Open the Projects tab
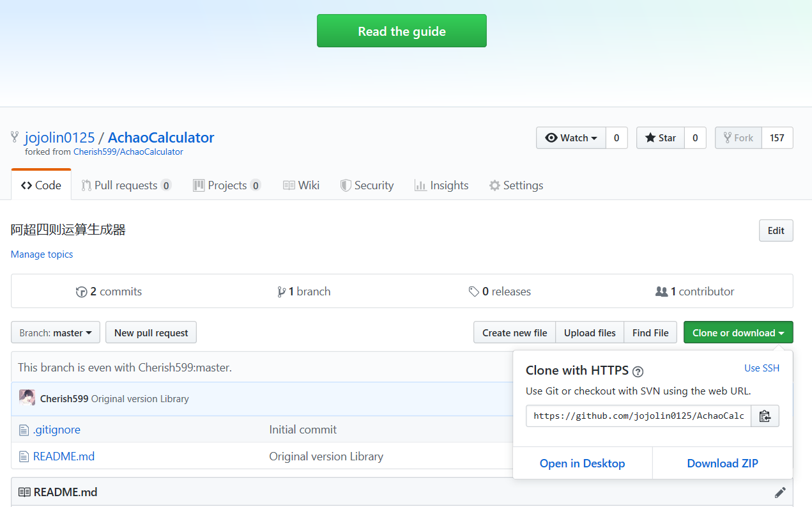Image resolution: width=812 pixels, height=507 pixels. click(227, 185)
